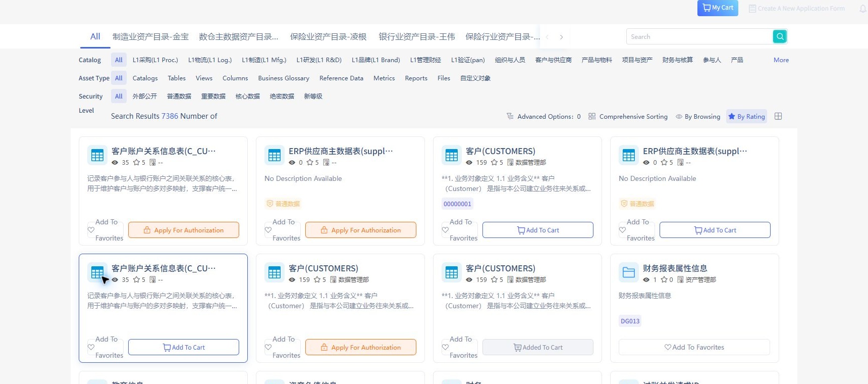
Task: Sort results By Browsing
Action: click(698, 116)
